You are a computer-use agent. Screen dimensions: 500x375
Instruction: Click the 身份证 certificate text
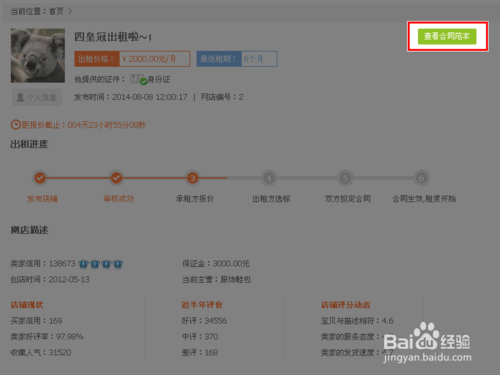[159, 79]
